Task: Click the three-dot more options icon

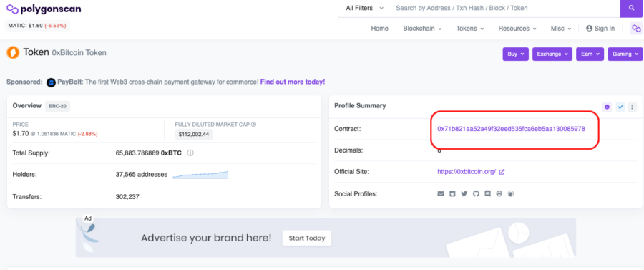Action: pyautogui.click(x=632, y=107)
